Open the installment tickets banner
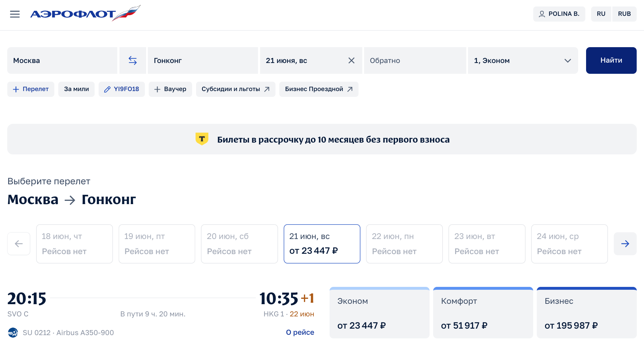Image resolution: width=644 pixels, height=347 pixels. click(322, 139)
